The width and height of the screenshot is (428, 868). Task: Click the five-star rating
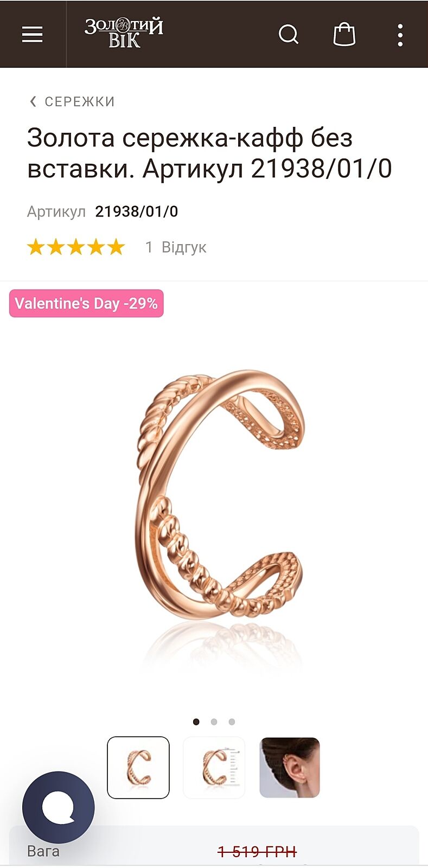click(76, 247)
